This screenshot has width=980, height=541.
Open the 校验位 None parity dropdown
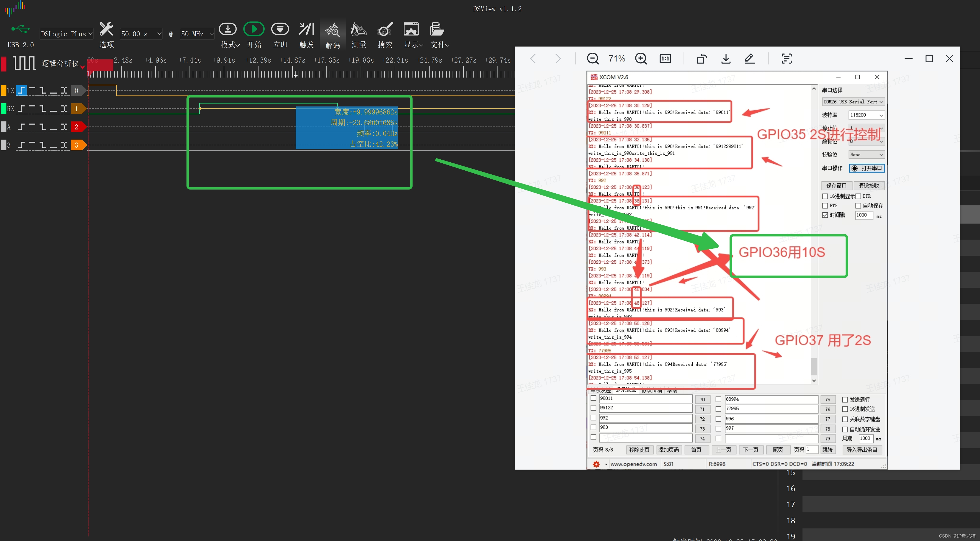point(866,155)
